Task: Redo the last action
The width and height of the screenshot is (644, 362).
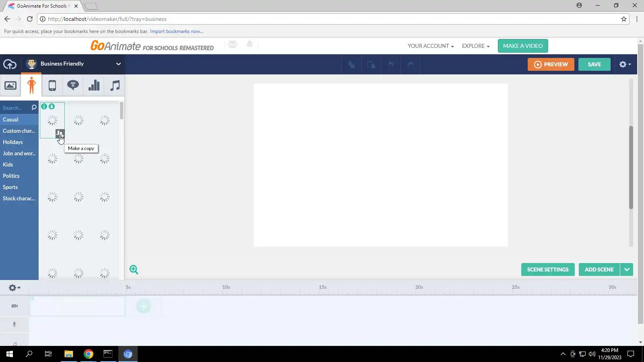Action: click(411, 64)
